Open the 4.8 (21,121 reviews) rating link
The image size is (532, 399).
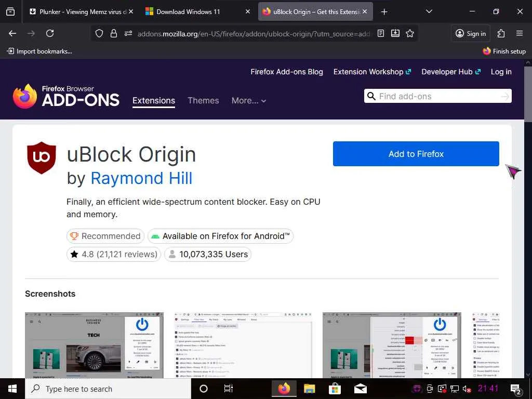(x=114, y=255)
